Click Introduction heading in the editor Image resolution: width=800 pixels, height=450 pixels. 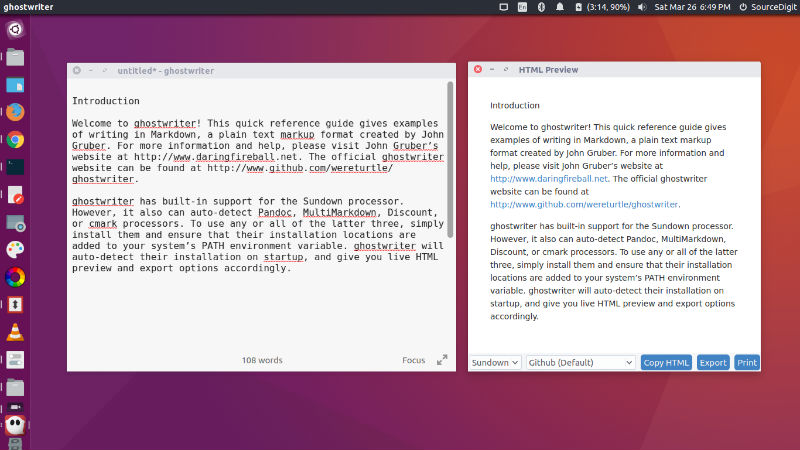106,101
